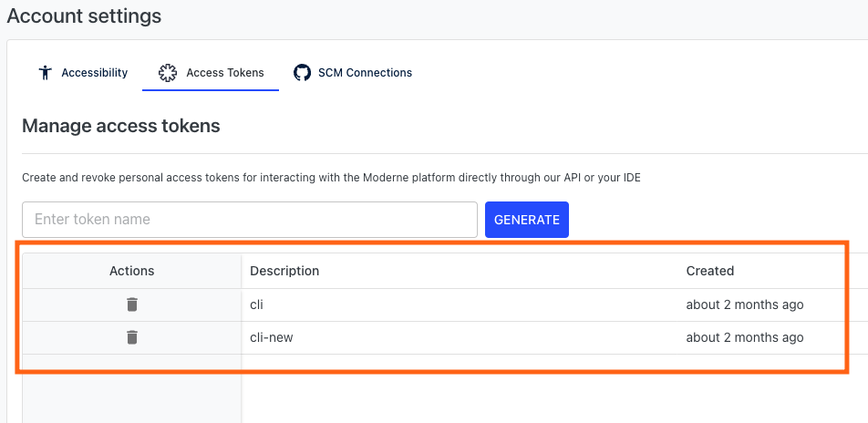Click the GitHub SCM Connections icon
Image resolution: width=868 pixels, height=423 pixels.
coord(302,73)
